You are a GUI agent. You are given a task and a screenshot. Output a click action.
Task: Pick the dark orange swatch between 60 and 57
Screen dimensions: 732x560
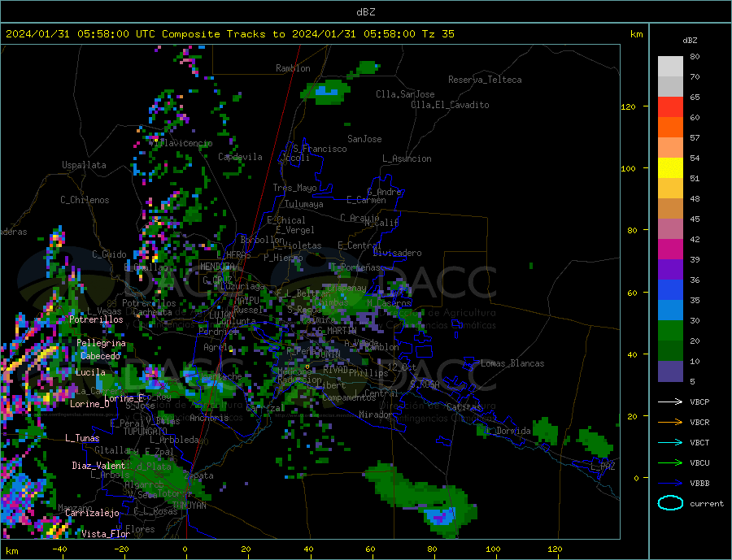670,128
